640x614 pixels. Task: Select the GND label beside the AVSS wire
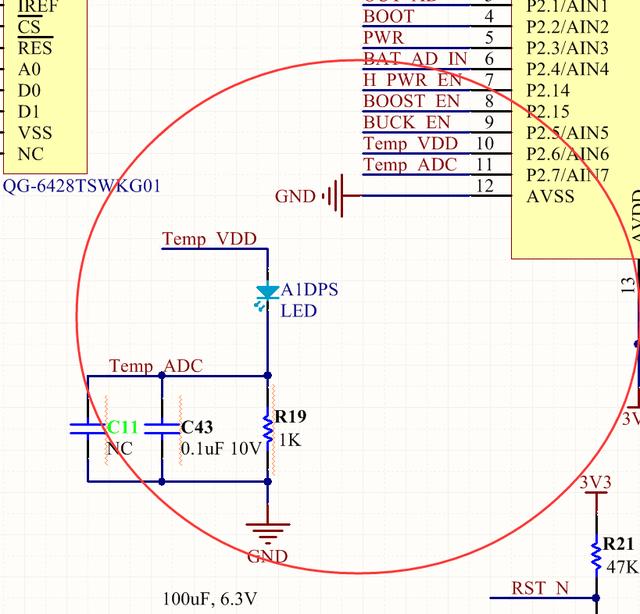[x=295, y=196]
